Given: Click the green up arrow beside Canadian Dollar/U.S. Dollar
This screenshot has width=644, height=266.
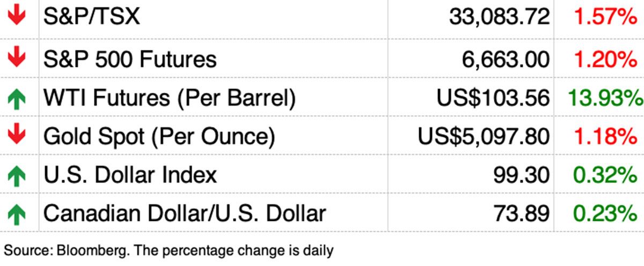Looking at the screenshot, I should click(17, 214).
